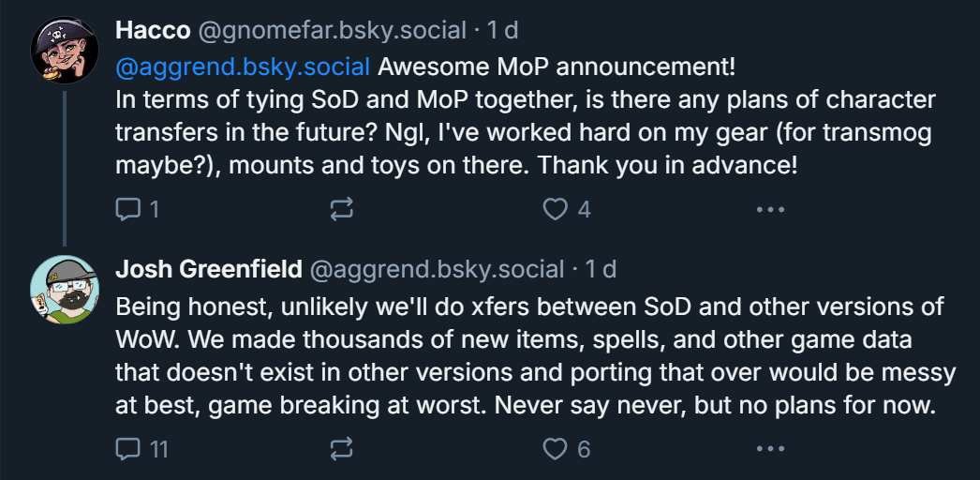This screenshot has width=980, height=480.
Task: Open three-dot menu on Josh Greenfield's post
Action: (x=770, y=449)
